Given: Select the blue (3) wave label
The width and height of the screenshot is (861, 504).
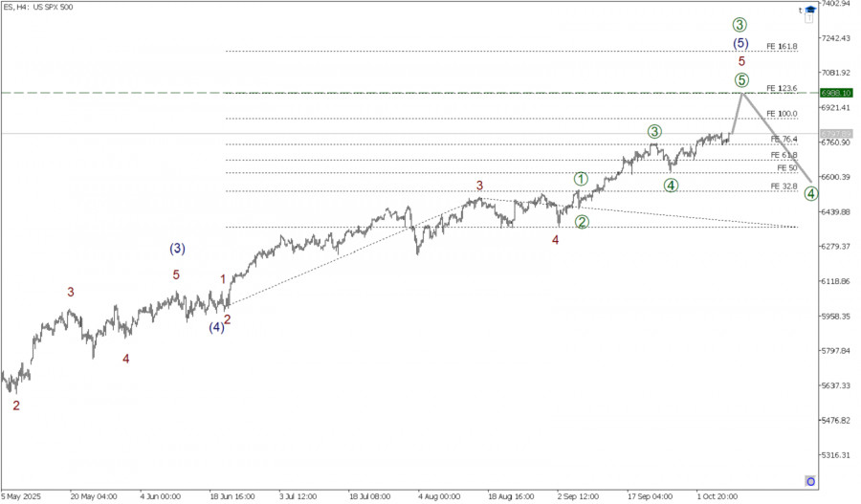Looking at the screenshot, I should click(178, 249).
